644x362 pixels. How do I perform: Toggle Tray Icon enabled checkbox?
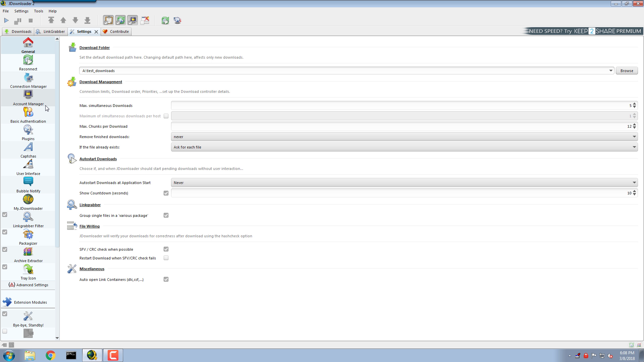tap(5, 267)
